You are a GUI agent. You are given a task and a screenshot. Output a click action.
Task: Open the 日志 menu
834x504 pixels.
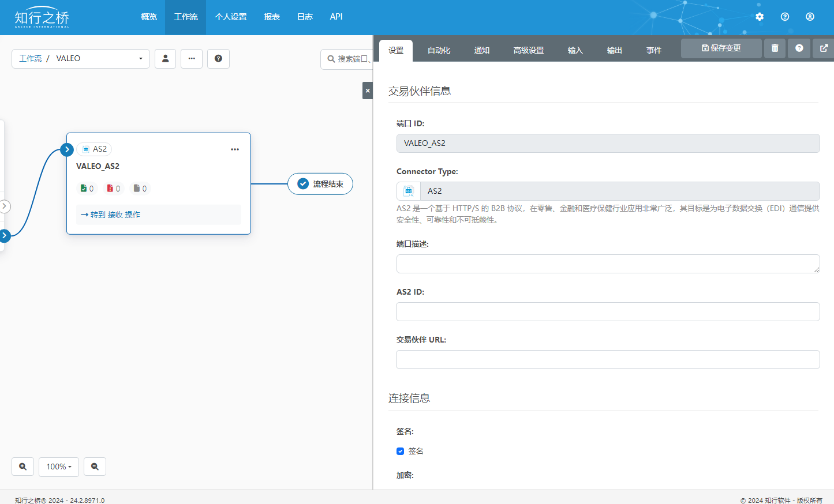coord(305,17)
